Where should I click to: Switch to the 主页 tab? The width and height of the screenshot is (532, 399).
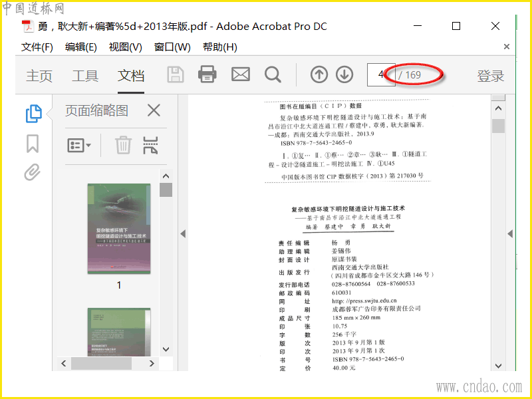pyautogui.click(x=39, y=76)
